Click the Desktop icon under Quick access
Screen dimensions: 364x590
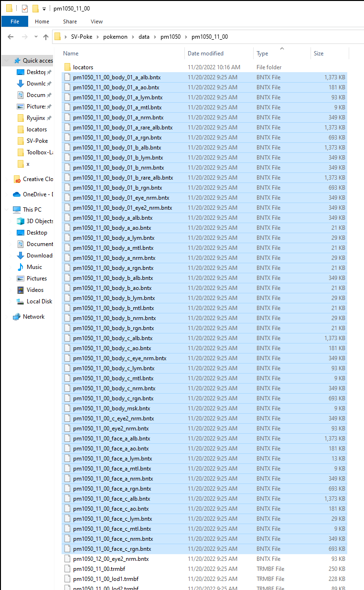pyautogui.click(x=21, y=72)
